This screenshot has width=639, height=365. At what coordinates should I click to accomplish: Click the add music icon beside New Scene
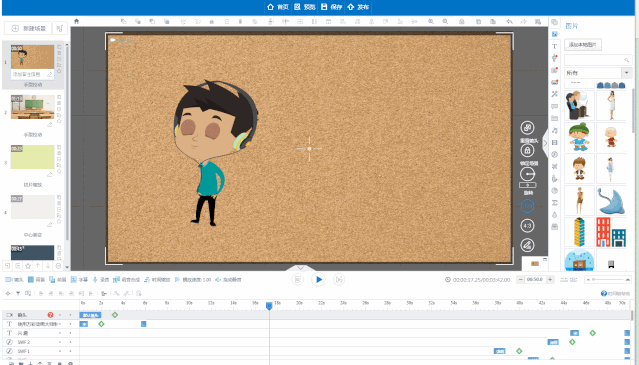tap(59, 28)
